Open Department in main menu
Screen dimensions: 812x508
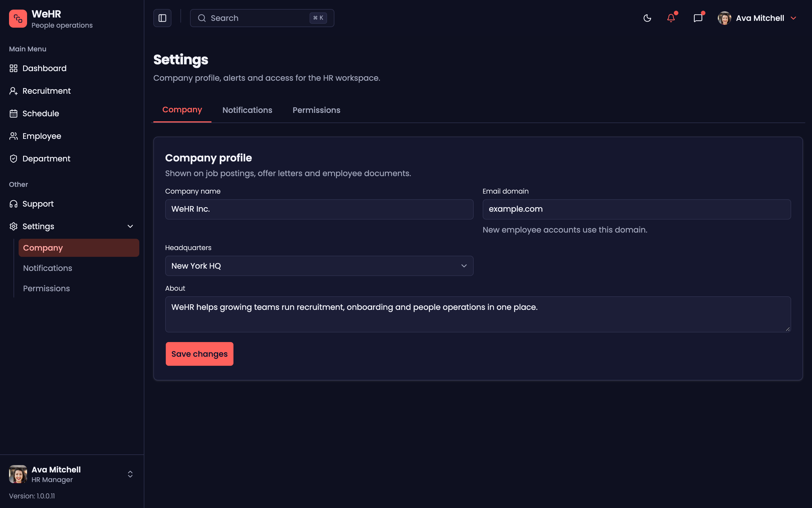[x=72, y=159]
